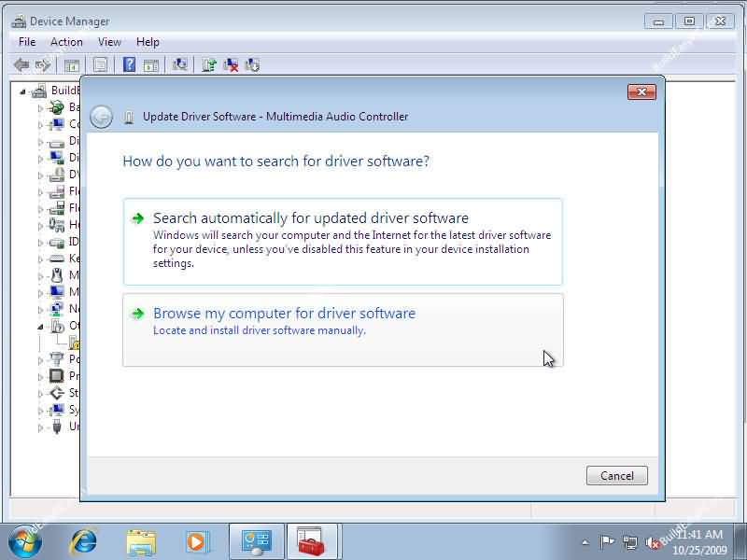Click the wizard back arrow in dialog header
Viewport: 747px width, 560px height.
coord(102,117)
